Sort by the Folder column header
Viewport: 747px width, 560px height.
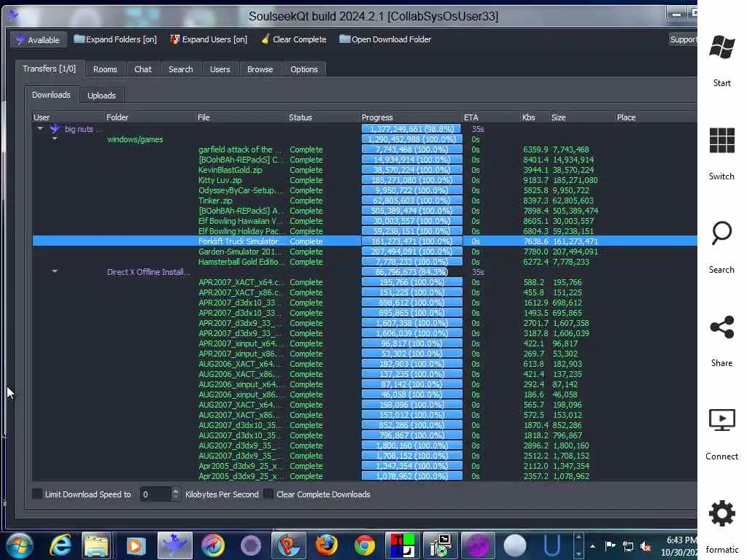coord(150,117)
